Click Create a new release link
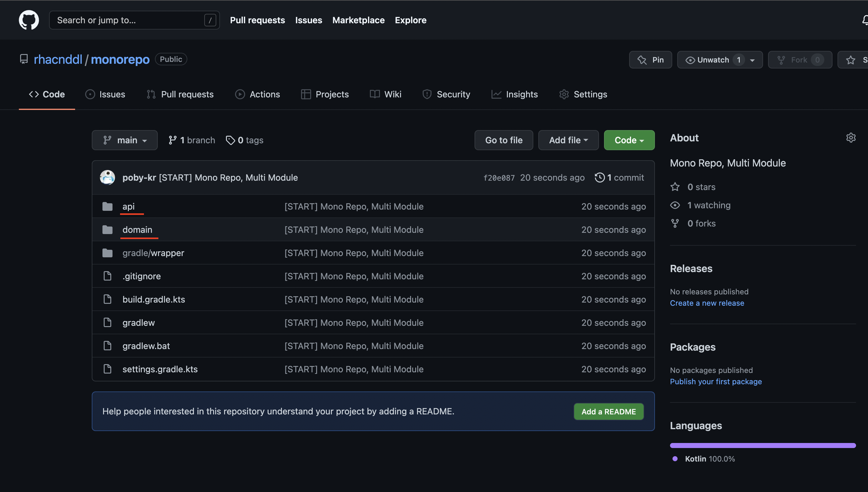Viewport: 868px width, 492px height. 707,303
